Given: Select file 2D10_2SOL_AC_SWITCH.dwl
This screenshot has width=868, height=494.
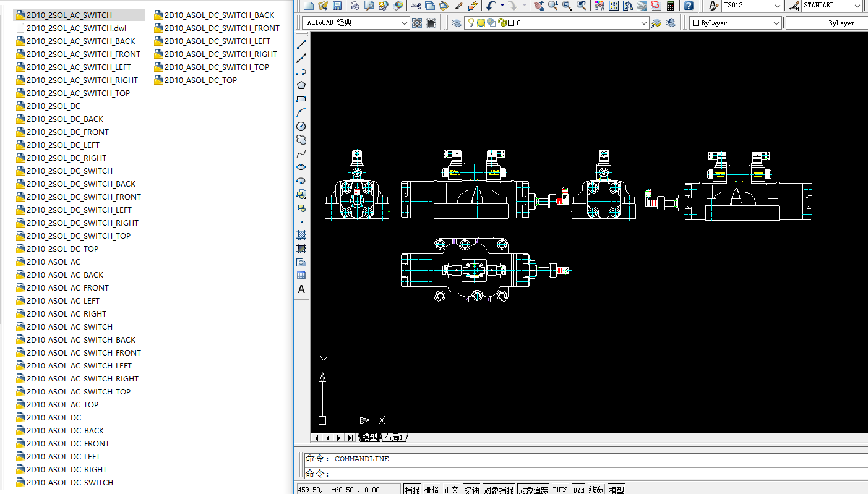Looking at the screenshot, I should click(76, 28).
